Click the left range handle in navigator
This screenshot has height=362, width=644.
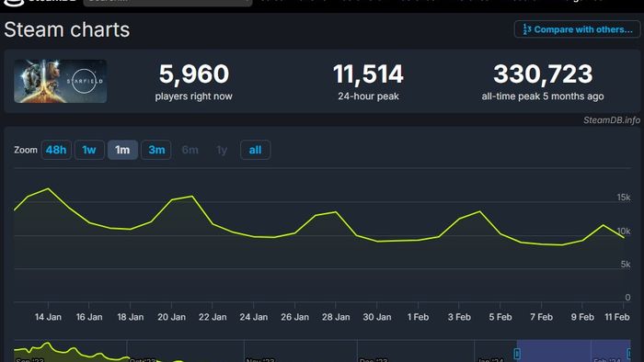pyautogui.click(x=517, y=354)
